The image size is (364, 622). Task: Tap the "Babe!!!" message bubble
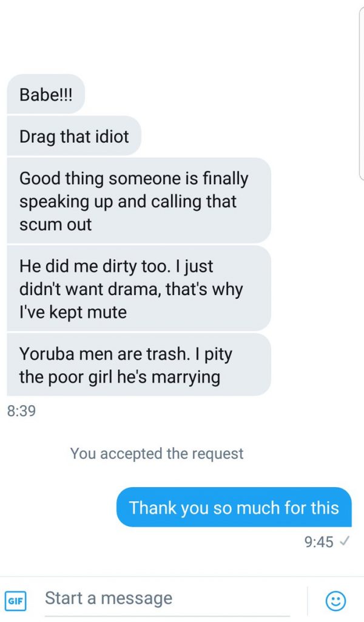point(45,95)
